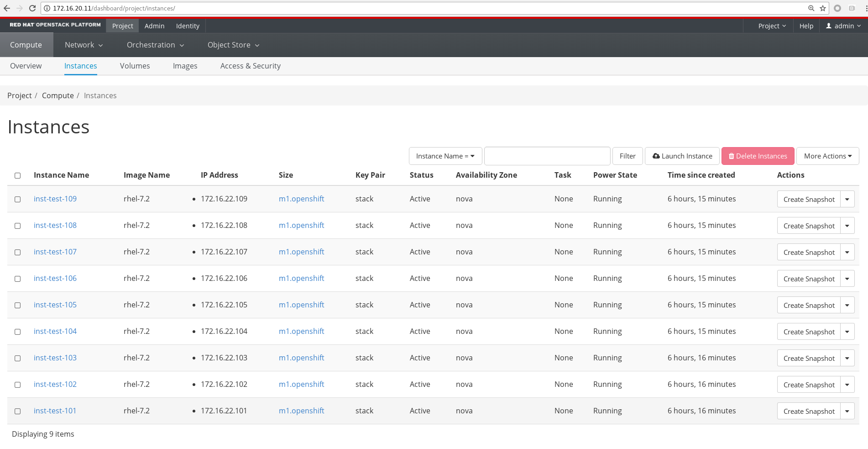The width and height of the screenshot is (868, 449).
Task: Check the inst-test-107 row checkbox
Action: [17, 252]
